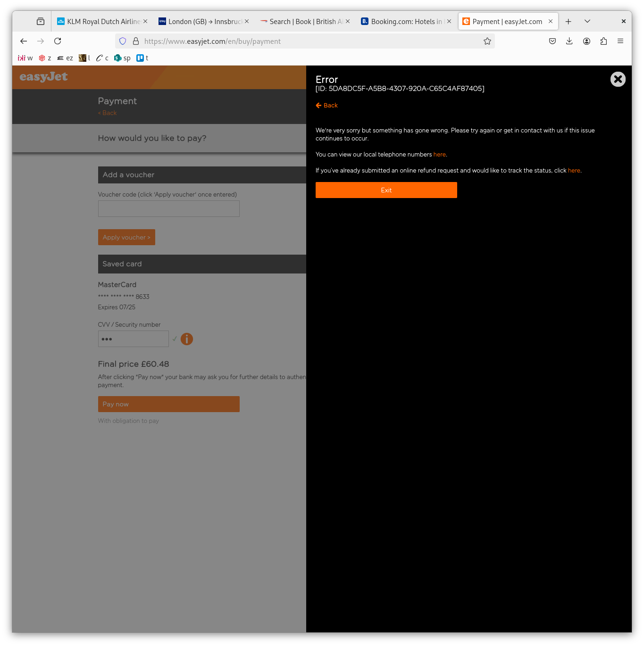Close the Booking.com tab
The height and width of the screenshot is (646, 644).
(449, 21)
